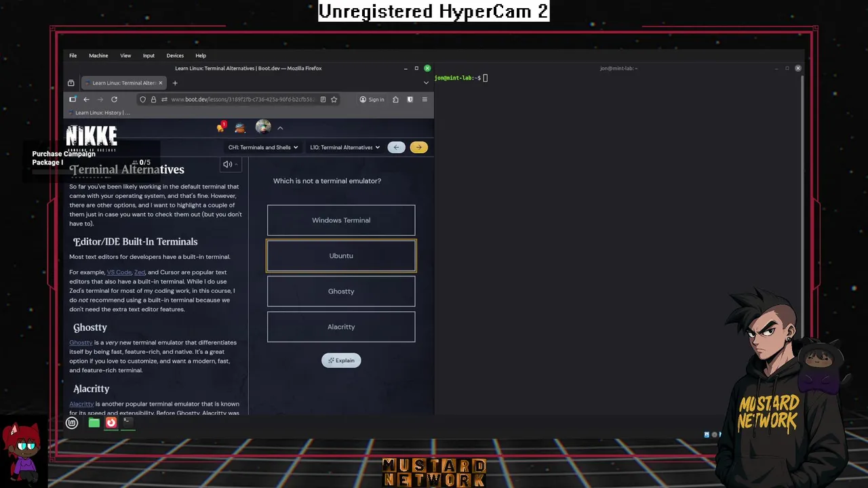Open the Firefox tab overview (recent browsing) icon

coord(71,83)
